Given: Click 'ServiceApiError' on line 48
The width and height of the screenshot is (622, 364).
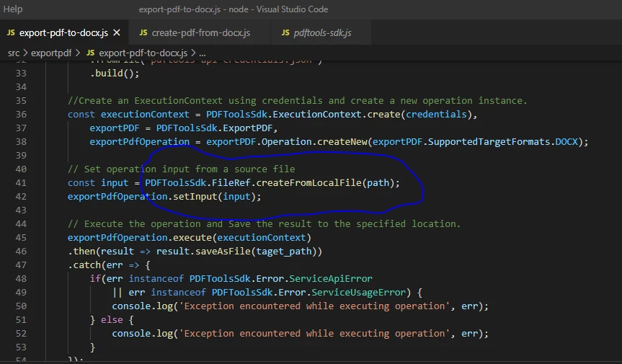Looking at the screenshot, I should [x=330, y=279].
